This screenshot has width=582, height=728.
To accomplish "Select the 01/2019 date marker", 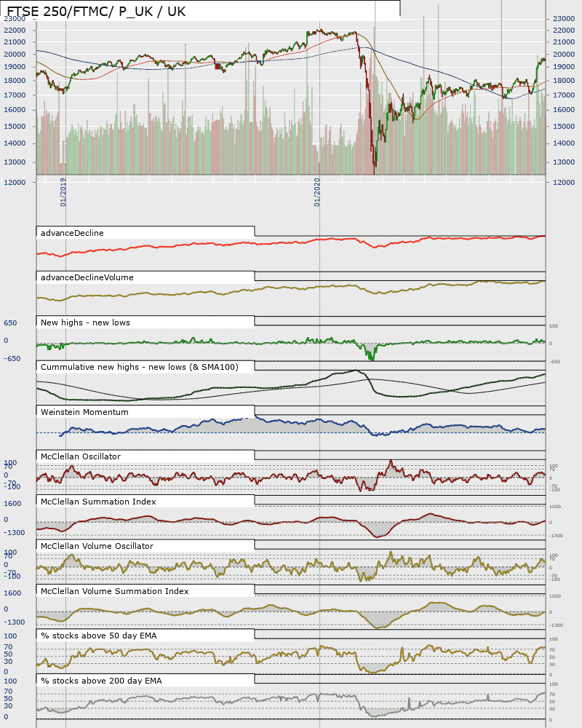I will pos(63,191).
